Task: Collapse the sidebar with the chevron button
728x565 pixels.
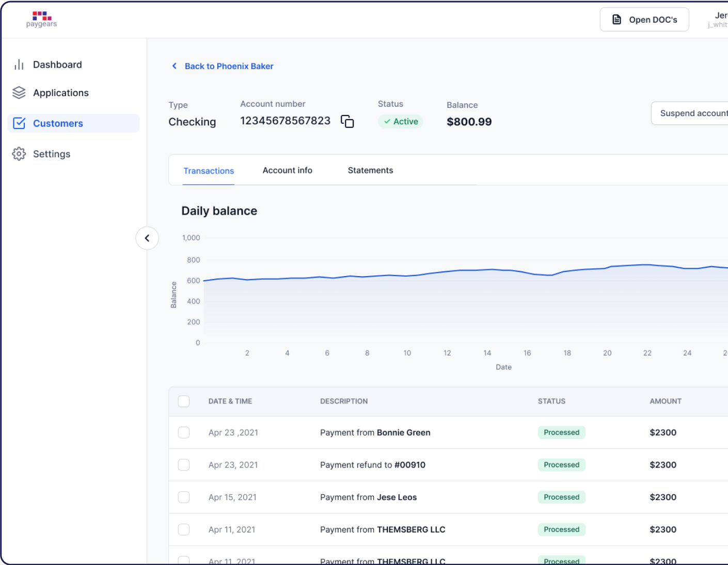Action: point(147,238)
